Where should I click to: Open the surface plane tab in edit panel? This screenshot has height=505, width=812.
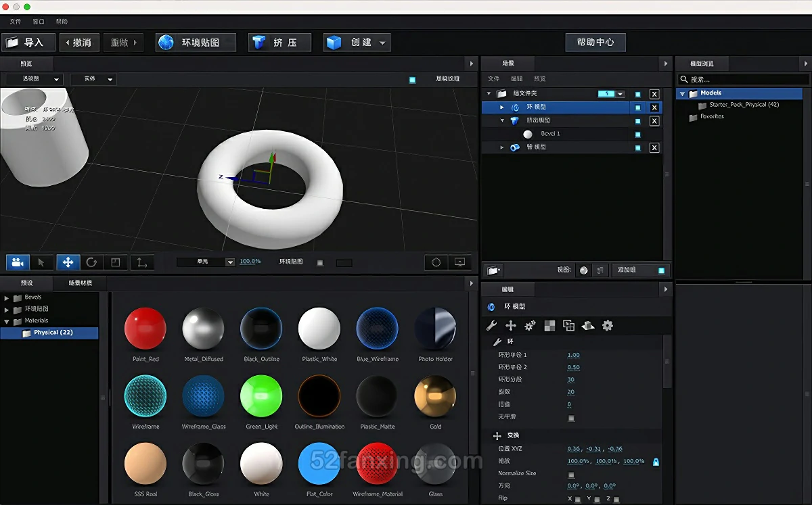point(588,326)
